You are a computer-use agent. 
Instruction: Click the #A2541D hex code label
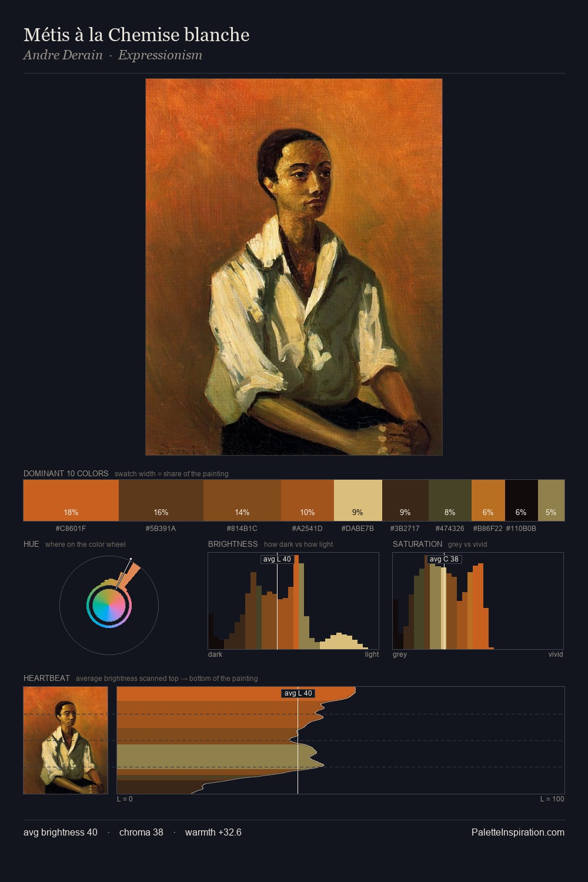click(x=307, y=529)
